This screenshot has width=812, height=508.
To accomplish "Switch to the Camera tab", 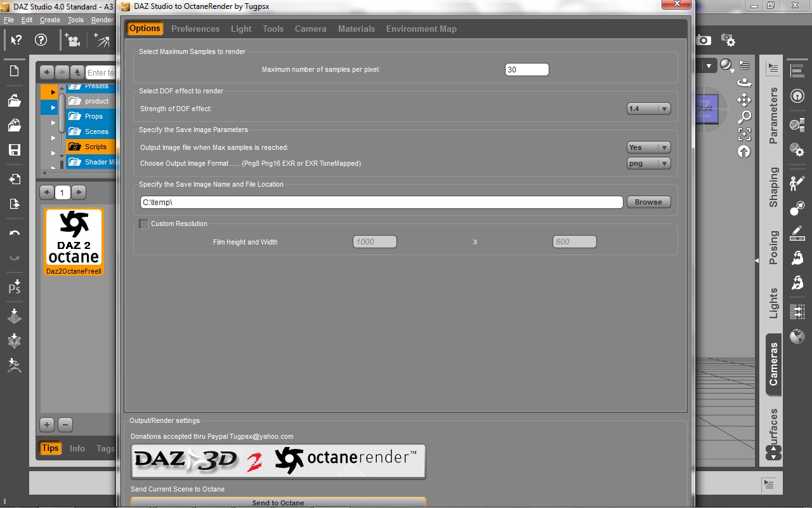I will 311,29.
